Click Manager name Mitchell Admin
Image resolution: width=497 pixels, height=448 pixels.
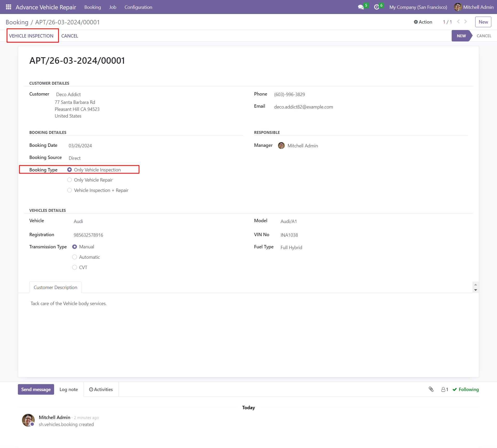click(x=303, y=146)
